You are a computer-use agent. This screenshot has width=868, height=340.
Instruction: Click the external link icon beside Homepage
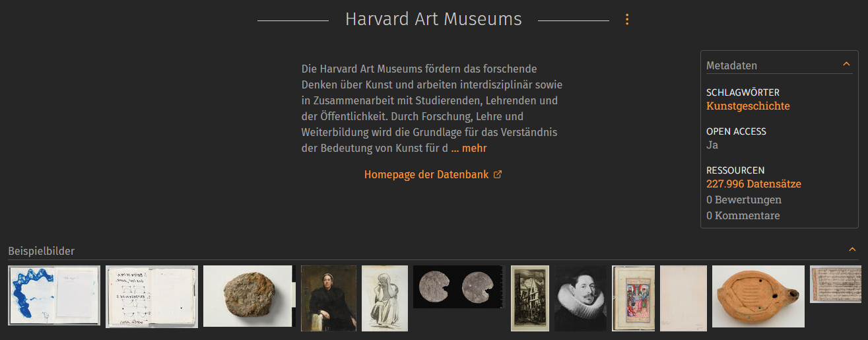click(x=498, y=175)
